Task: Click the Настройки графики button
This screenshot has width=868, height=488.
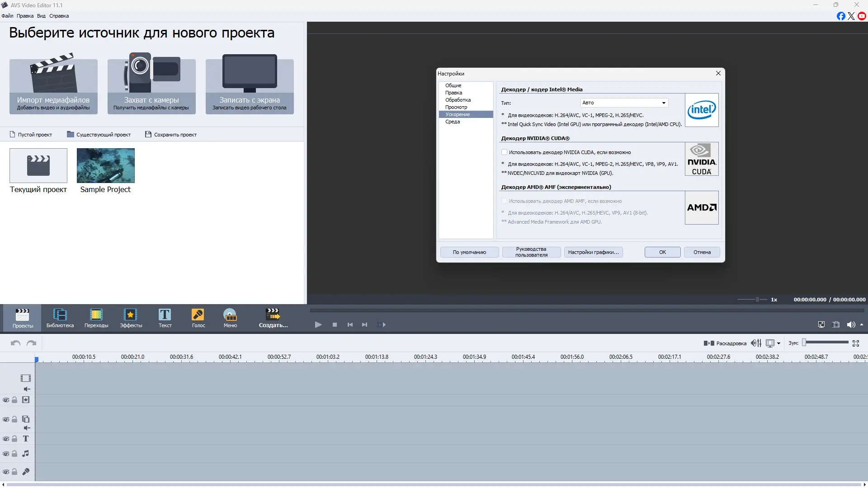Action: coord(593,252)
